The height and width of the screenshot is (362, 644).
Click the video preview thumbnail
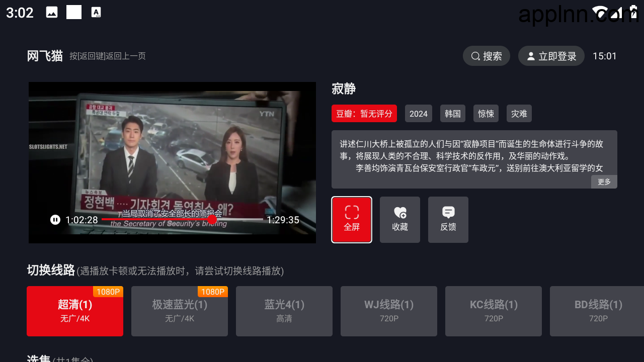(x=172, y=162)
